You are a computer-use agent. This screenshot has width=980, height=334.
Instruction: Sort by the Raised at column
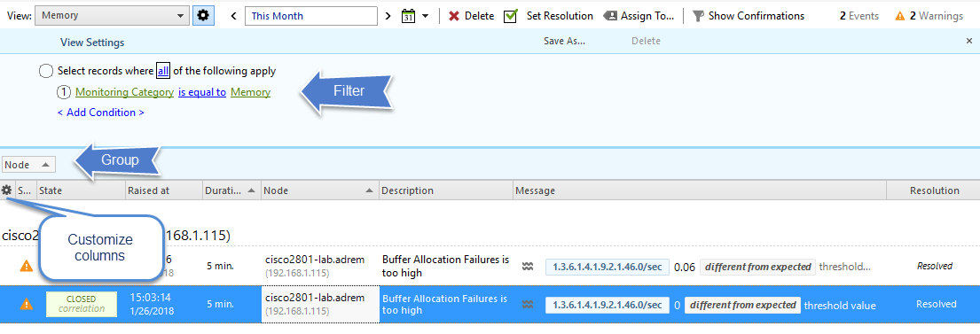click(163, 190)
